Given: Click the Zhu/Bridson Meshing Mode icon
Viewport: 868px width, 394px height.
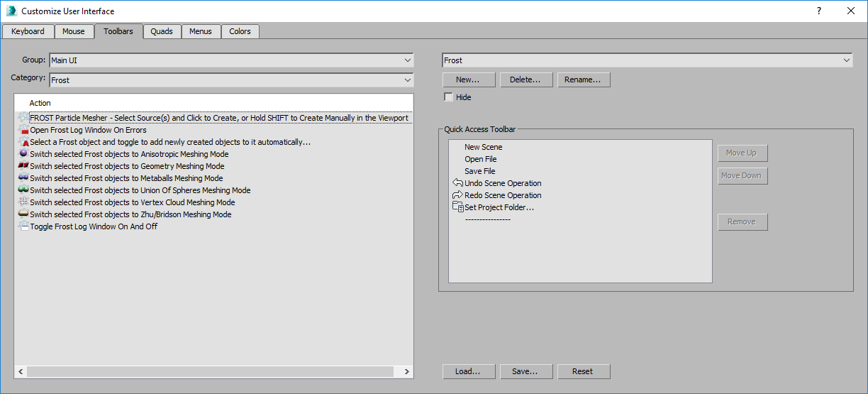Looking at the screenshot, I should click(23, 214).
